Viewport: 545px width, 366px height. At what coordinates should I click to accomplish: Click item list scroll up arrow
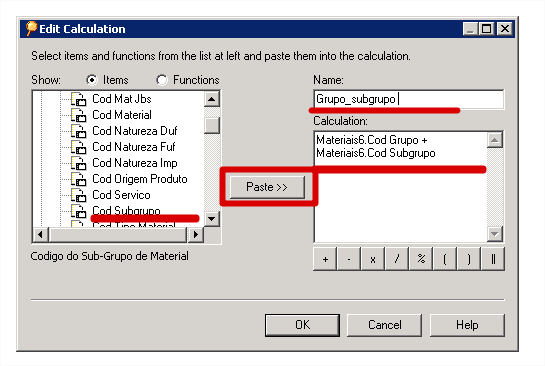[x=212, y=99]
